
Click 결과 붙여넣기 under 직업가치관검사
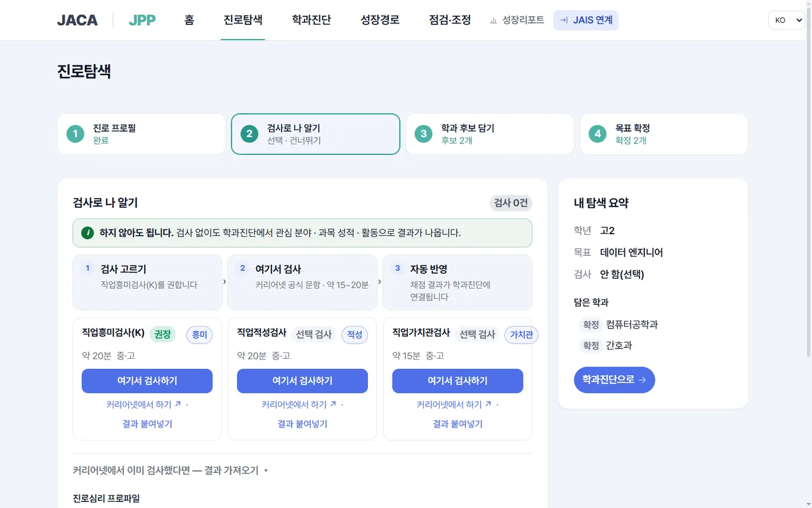pos(457,424)
